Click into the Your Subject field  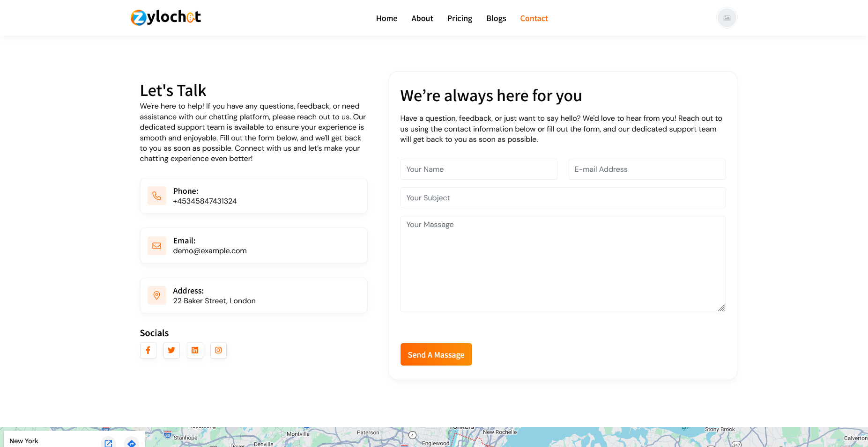pyautogui.click(x=563, y=198)
